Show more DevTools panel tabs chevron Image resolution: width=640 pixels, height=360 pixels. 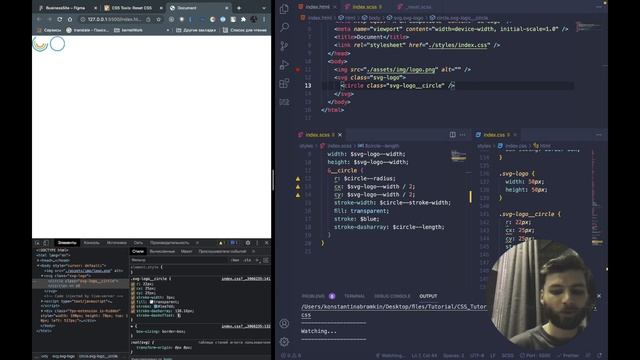click(197, 243)
